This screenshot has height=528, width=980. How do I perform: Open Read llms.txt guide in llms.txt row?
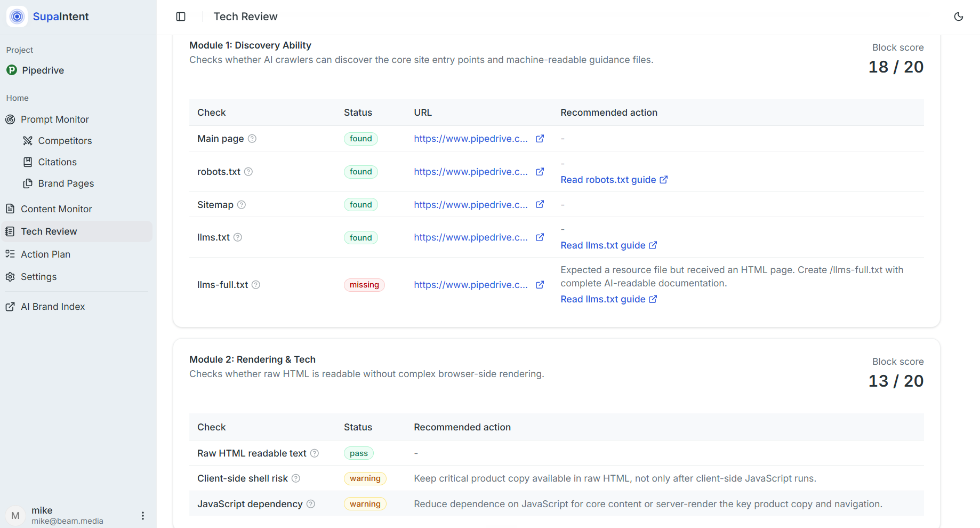[608, 245]
